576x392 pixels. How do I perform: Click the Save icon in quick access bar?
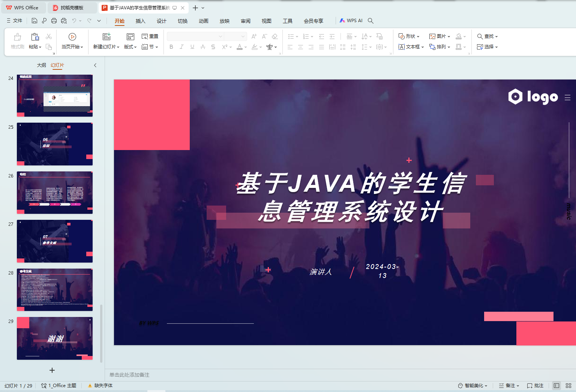tap(34, 21)
